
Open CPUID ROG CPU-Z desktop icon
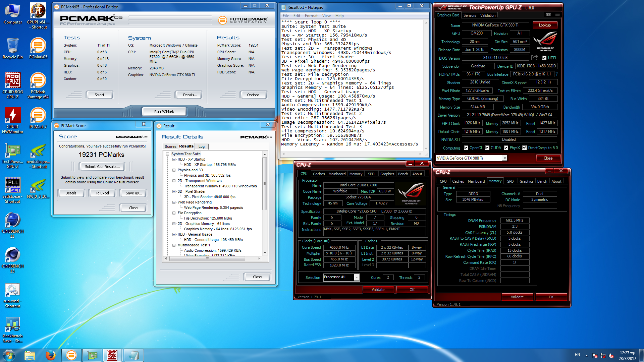pos(13,85)
